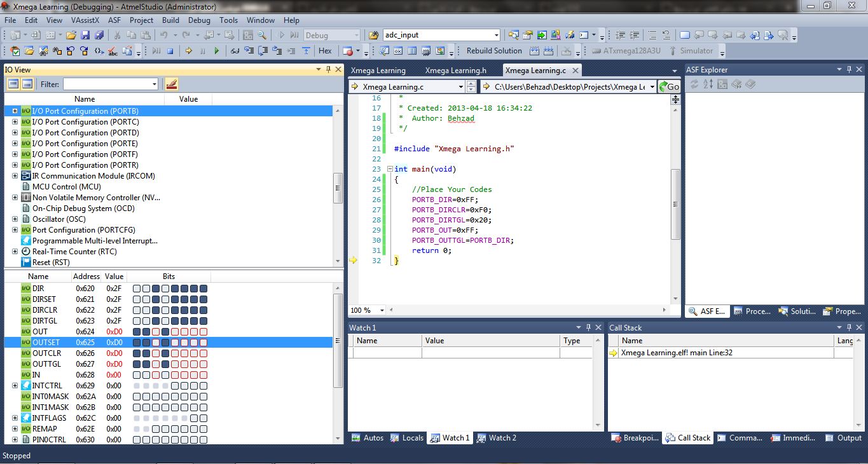Screen dimensions: 868x464
Task: Switch to the Output tab
Action: (x=843, y=438)
